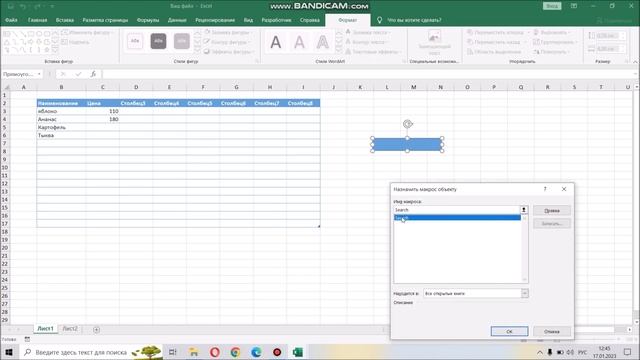The width and height of the screenshot is (640, 360).
Task: Open the Данные tab
Action: tap(177, 20)
